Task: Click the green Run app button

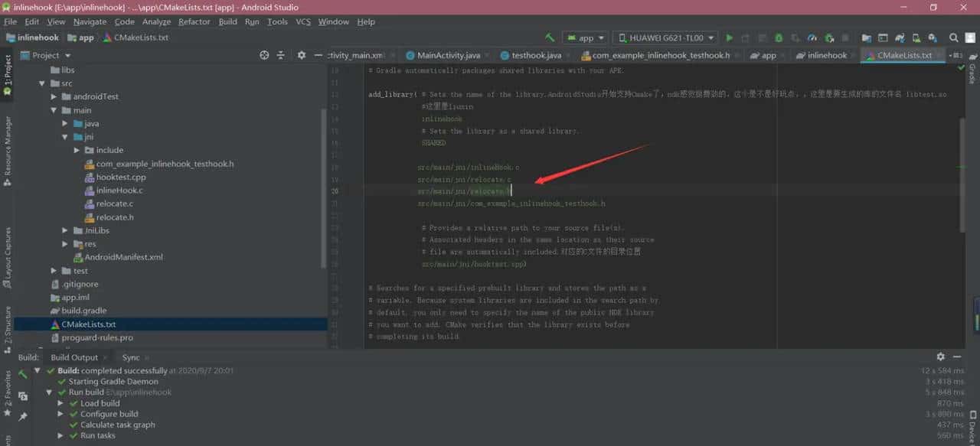Action: click(729, 37)
